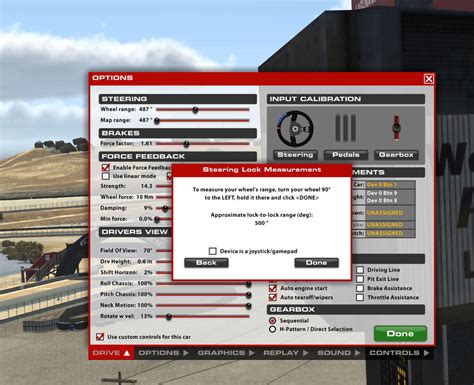The height and width of the screenshot is (385, 474).
Task: Click Back in Steering Lock Measurement
Action: click(x=206, y=263)
